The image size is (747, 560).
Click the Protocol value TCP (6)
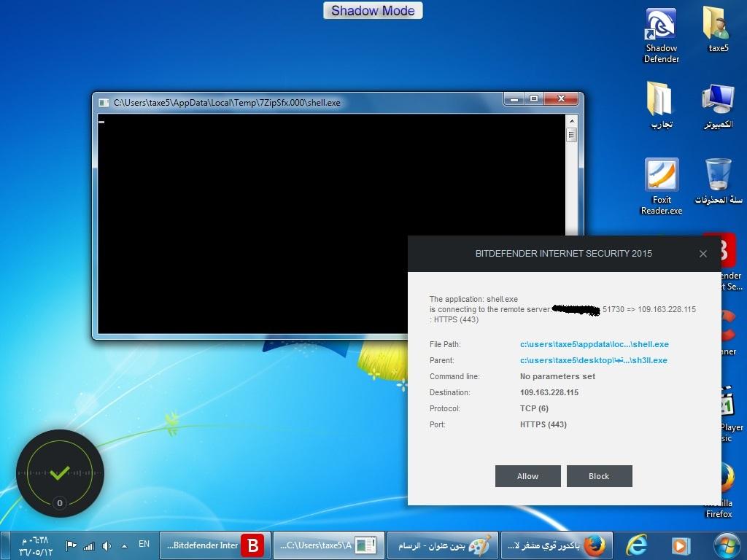[534, 408]
